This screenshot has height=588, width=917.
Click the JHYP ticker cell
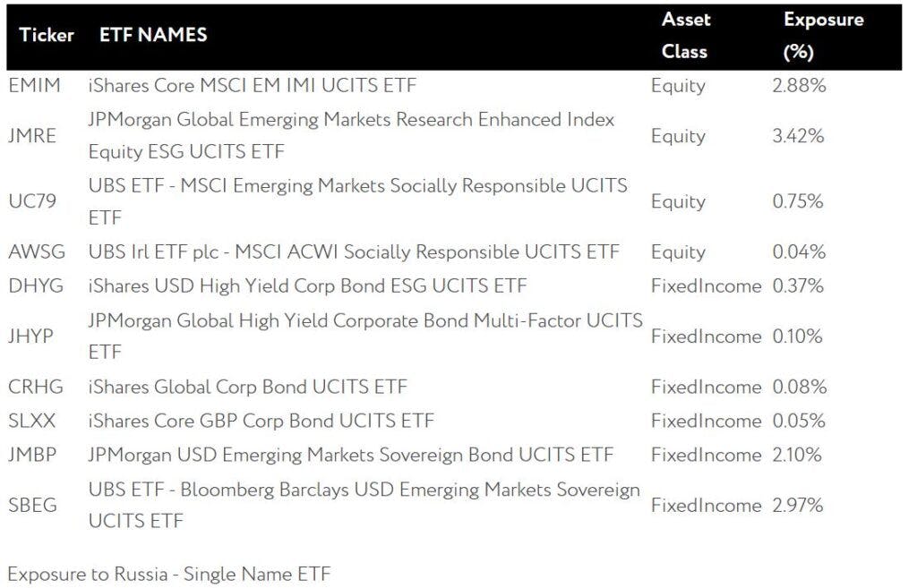pyautogui.click(x=30, y=337)
